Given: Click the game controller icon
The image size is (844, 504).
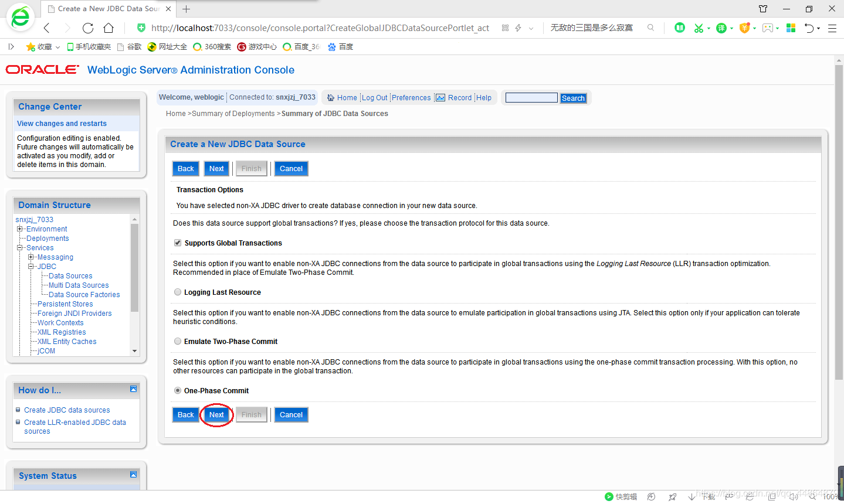Looking at the screenshot, I should (768, 28).
